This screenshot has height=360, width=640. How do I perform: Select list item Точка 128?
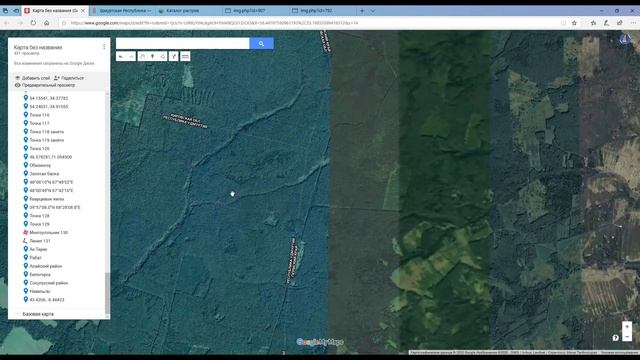(39, 216)
